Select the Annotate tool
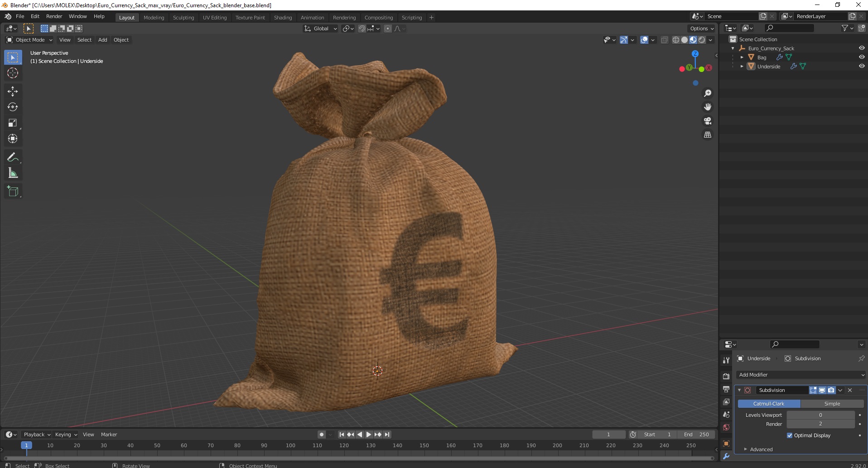868x468 pixels. tap(13, 158)
